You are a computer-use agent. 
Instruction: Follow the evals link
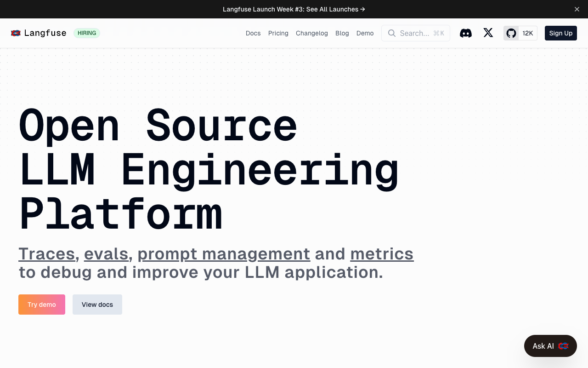[106, 254]
